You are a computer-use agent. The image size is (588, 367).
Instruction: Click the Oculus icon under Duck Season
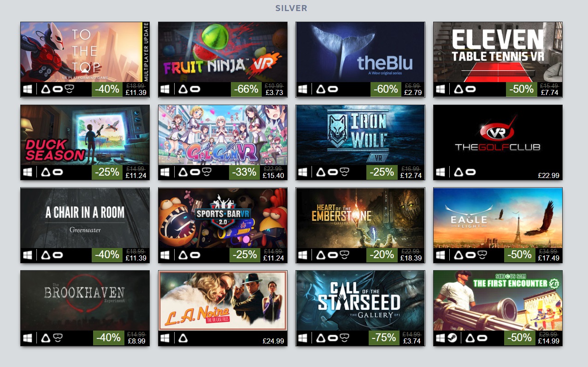[58, 172]
